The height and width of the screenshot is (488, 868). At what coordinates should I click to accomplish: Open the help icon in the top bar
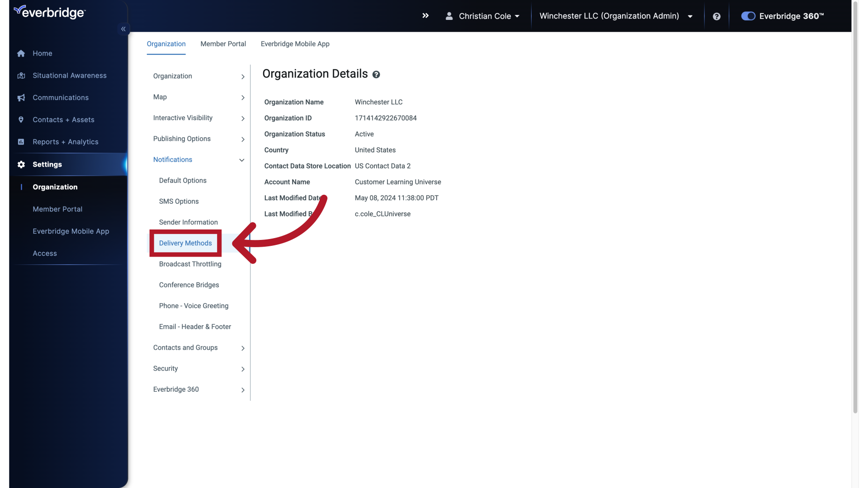[717, 16]
